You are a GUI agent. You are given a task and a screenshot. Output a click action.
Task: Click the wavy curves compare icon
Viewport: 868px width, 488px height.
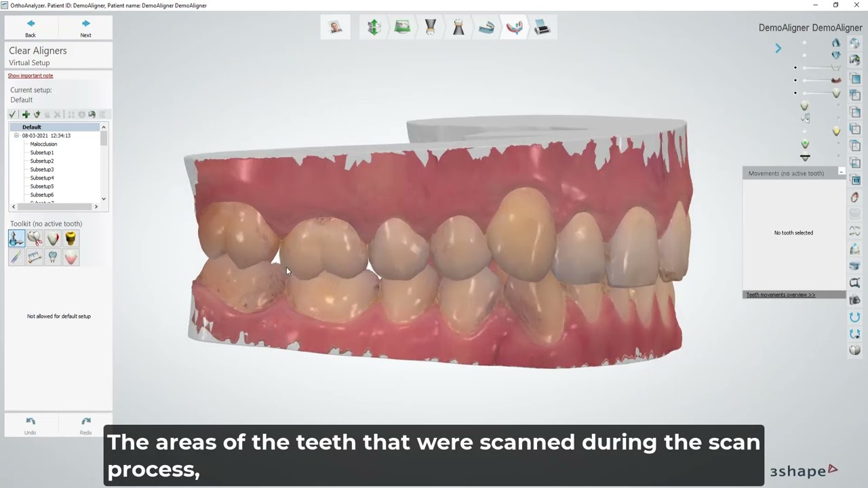855,231
